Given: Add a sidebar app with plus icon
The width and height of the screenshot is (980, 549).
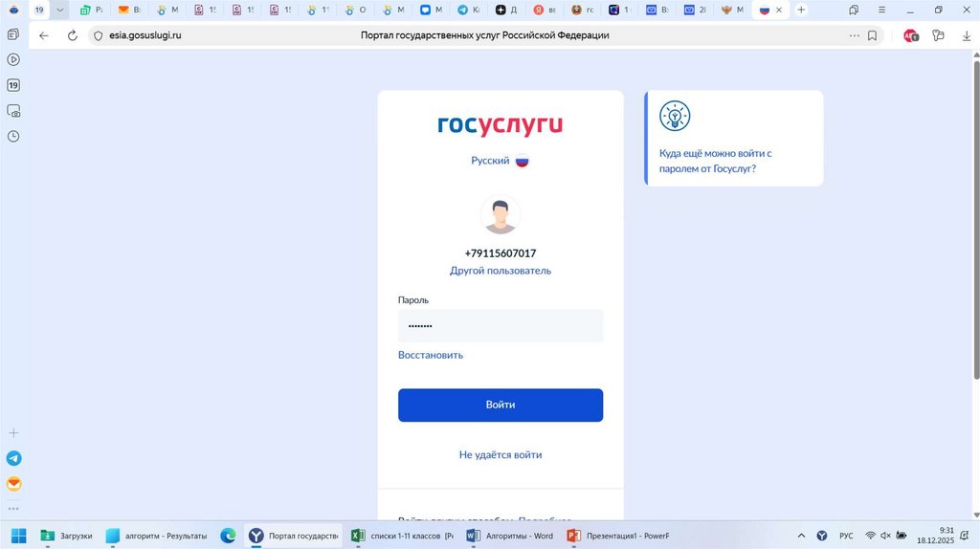Looking at the screenshot, I should coord(13,433).
